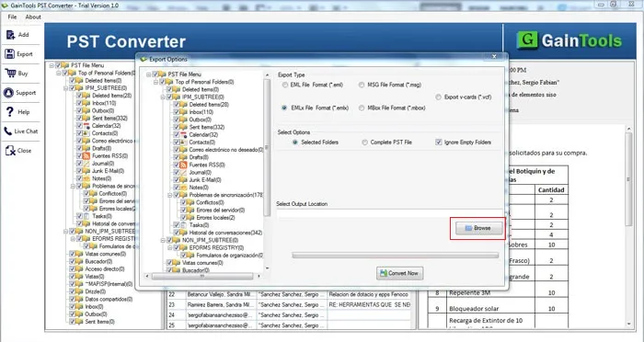The height and width of the screenshot is (342, 644).
Task: Click Export Options dialog title icon
Action: pos(144,59)
